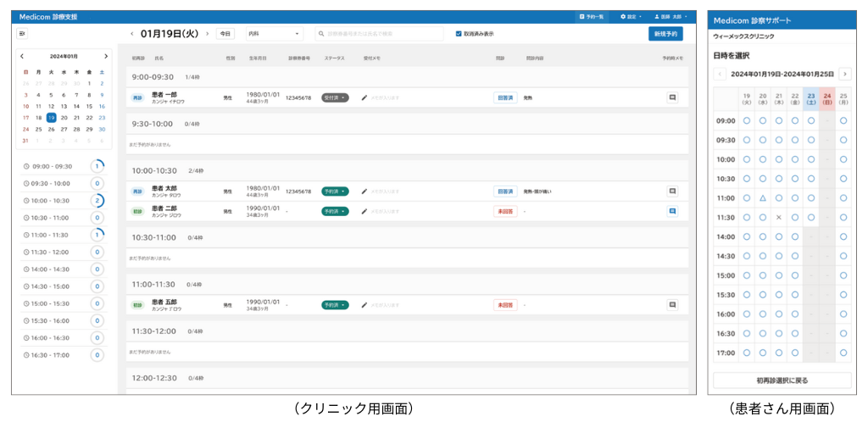868x422 pixels.
Task: Open booking memo icon for 患者 五郎
Action: click(x=672, y=305)
